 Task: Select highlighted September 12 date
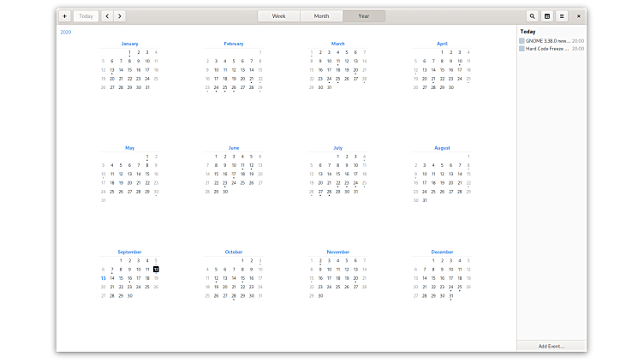tap(156, 269)
